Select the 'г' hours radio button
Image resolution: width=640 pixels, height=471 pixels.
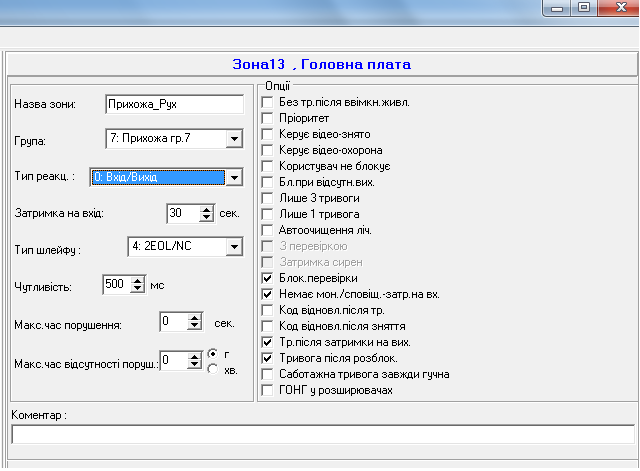[x=212, y=354]
